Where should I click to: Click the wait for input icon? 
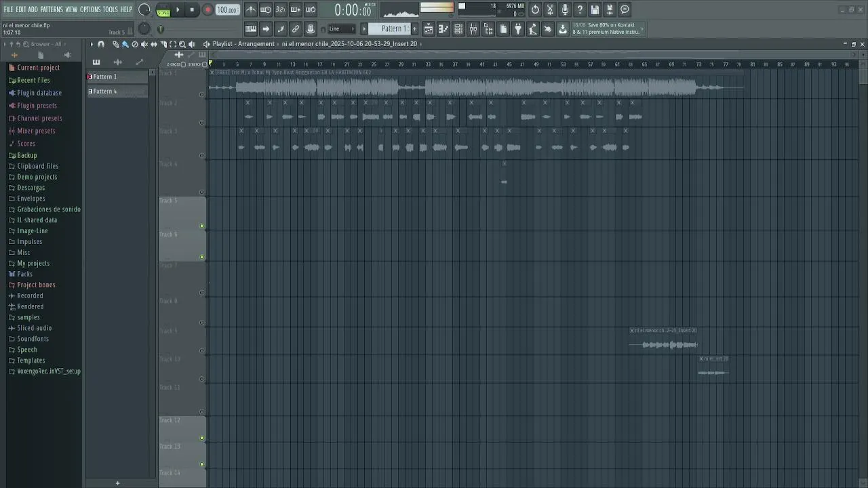point(266,9)
